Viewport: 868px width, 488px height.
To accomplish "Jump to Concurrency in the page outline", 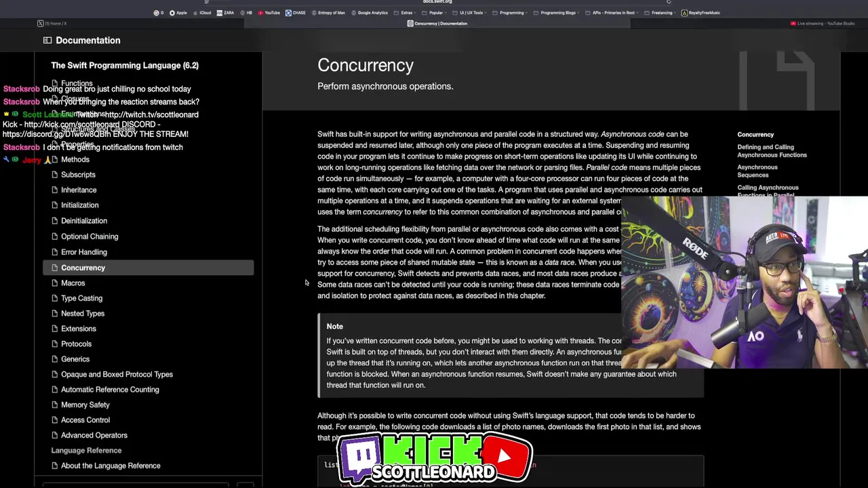I will coord(755,135).
